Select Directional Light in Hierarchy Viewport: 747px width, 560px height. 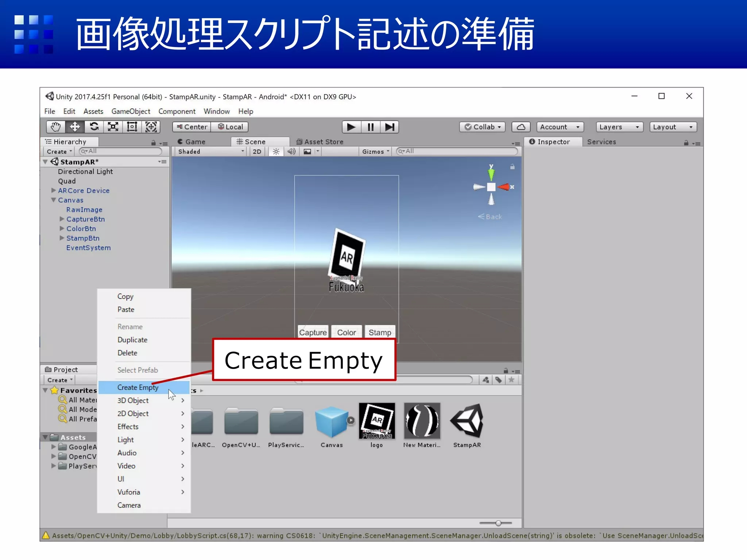pos(85,171)
